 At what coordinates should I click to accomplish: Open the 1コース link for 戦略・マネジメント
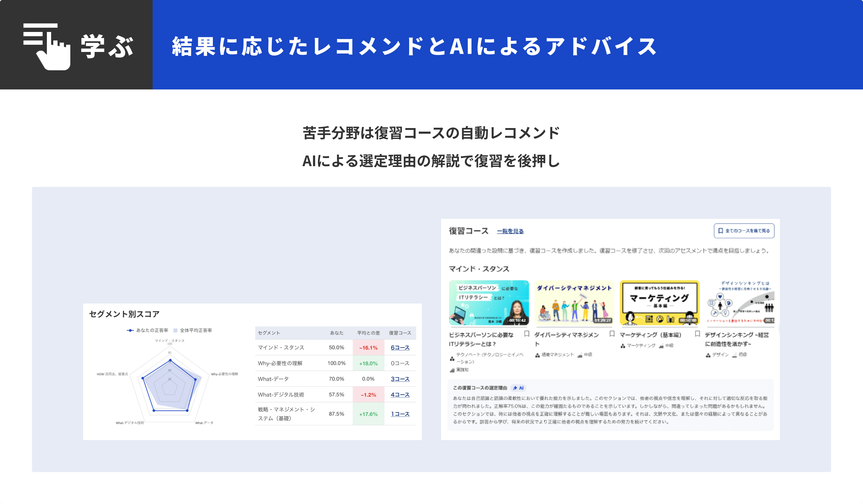coord(400,414)
